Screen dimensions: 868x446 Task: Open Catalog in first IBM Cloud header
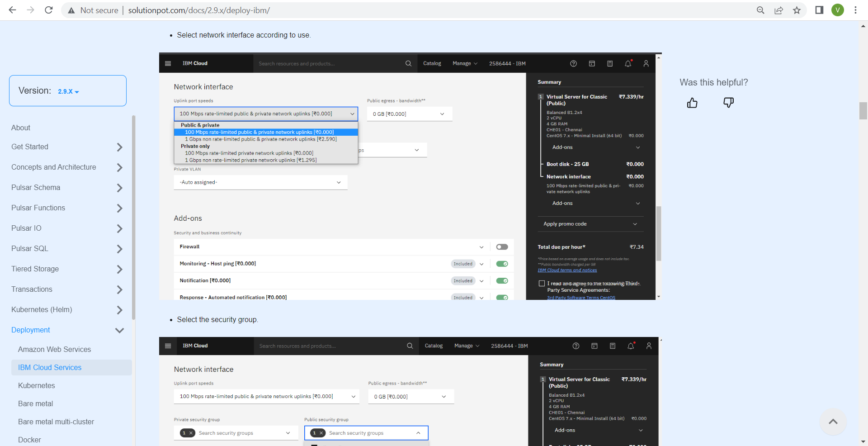pos(432,63)
